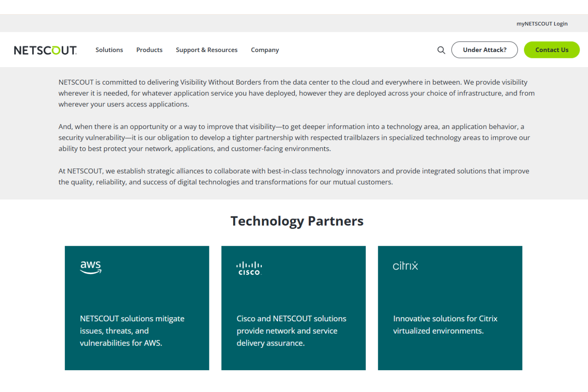This screenshot has width=588, height=392.
Task: Click the NETSCOUT logo
Action: (45, 50)
